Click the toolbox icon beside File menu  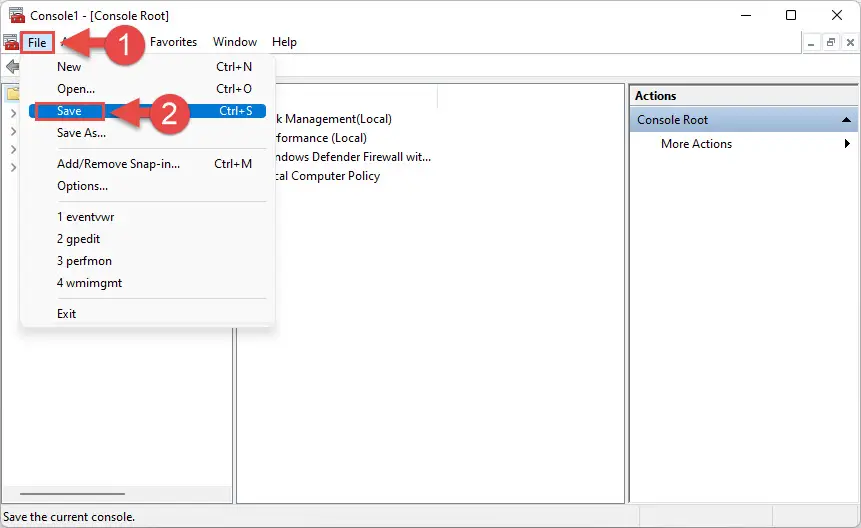point(10,42)
